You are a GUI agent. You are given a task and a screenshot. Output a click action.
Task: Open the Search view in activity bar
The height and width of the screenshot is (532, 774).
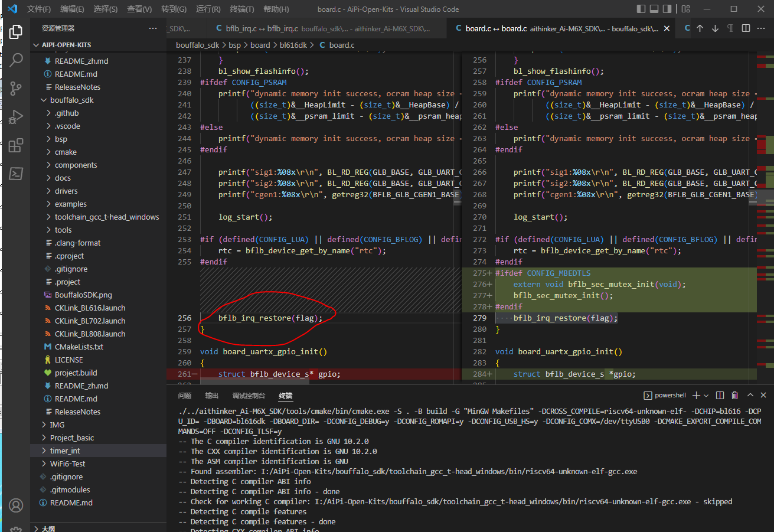tap(16, 60)
